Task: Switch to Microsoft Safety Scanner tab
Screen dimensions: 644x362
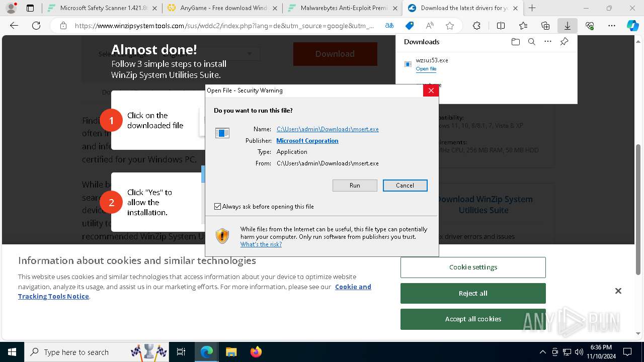Action: 103,8
